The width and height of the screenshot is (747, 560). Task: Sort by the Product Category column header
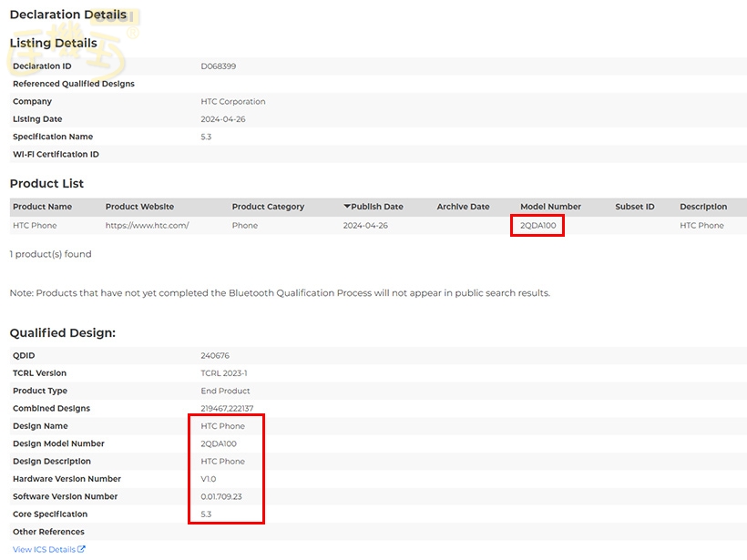click(268, 207)
